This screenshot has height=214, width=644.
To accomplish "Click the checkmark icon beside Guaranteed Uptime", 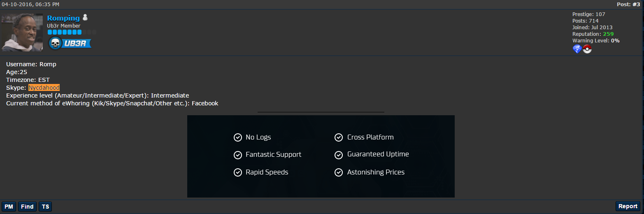I will (339, 155).
